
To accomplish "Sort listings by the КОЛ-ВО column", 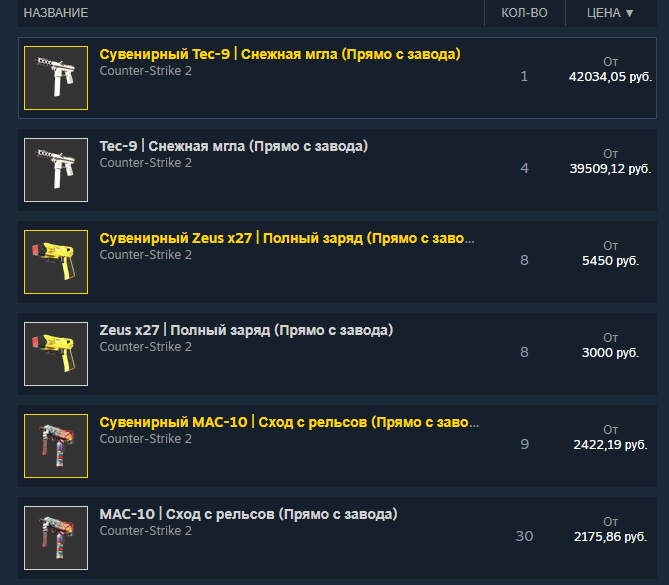I will [524, 13].
